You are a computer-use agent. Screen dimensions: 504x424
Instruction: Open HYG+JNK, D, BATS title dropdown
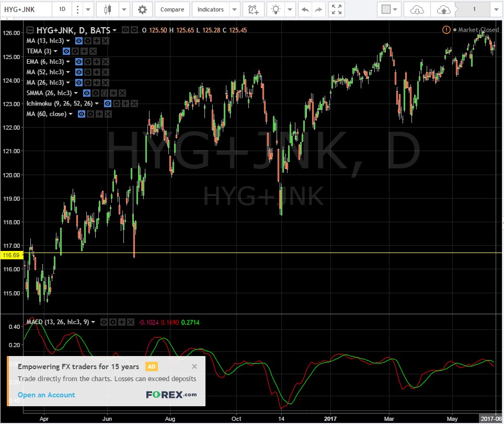tap(114, 30)
